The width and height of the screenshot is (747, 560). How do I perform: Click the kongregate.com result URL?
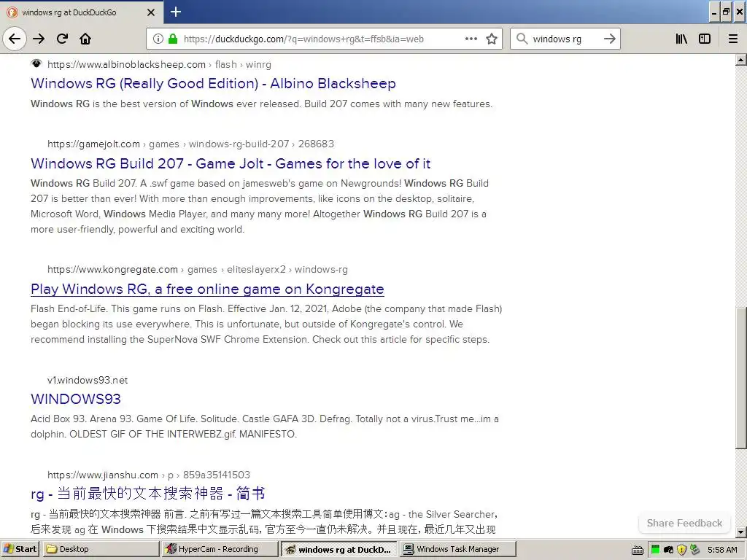pos(197,270)
